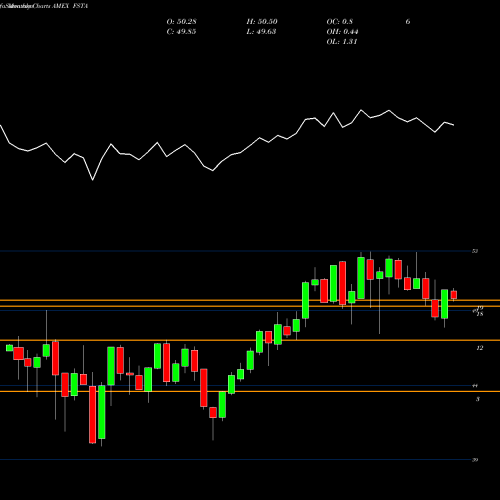Click the standalone number 6 in header

pyautogui.click(x=408, y=22)
